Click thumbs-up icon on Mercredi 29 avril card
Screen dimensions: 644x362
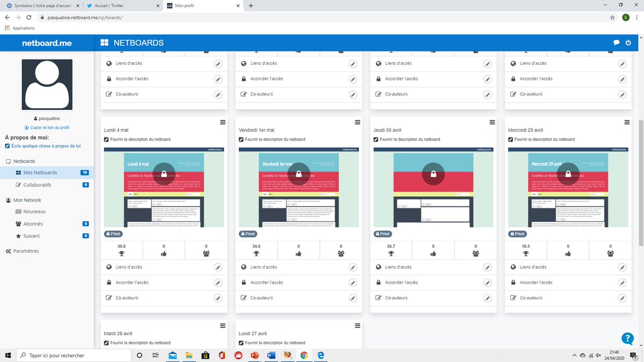(x=568, y=253)
